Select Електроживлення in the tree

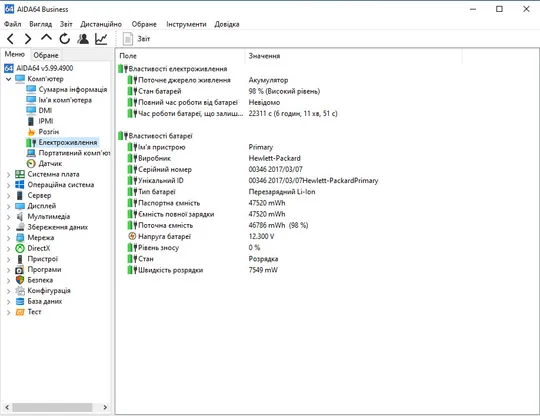68,142
